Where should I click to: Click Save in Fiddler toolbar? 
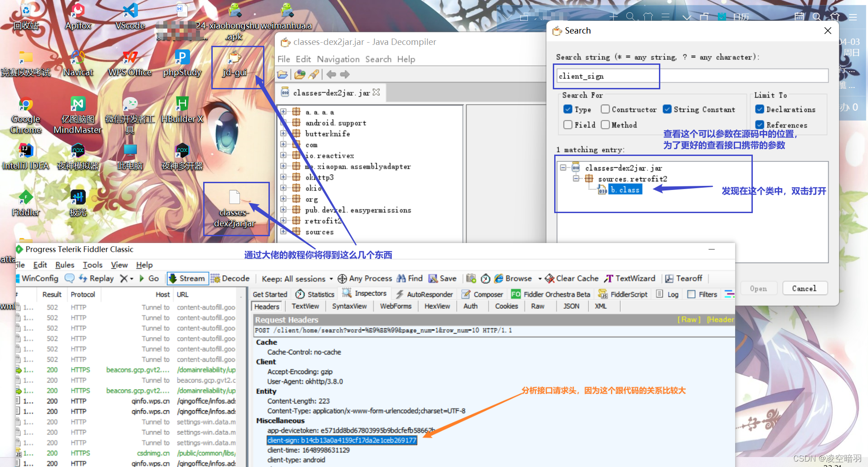pyautogui.click(x=443, y=278)
